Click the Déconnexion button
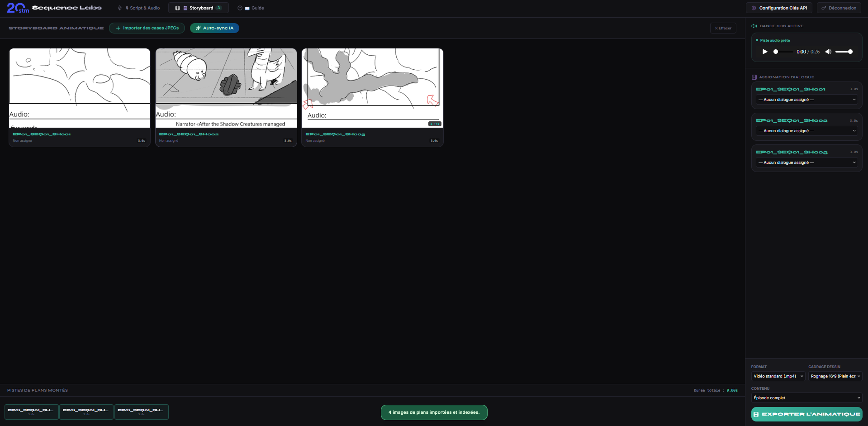 click(x=839, y=8)
